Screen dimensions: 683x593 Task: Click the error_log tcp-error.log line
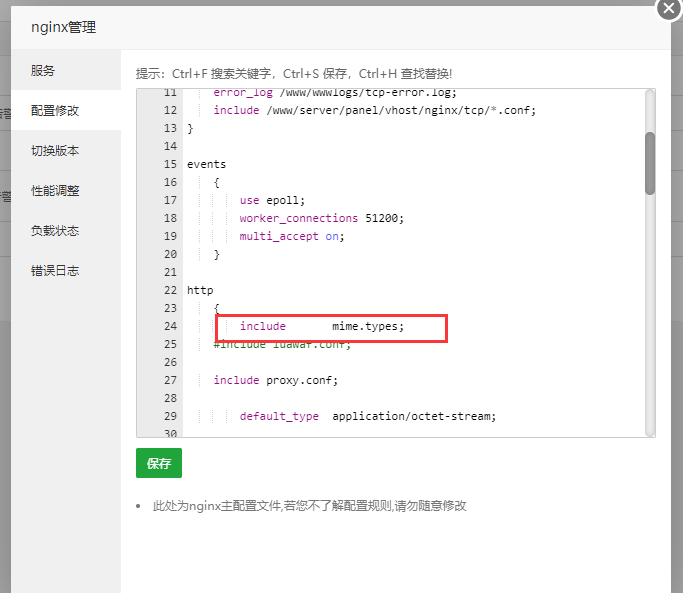(x=335, y=93)
